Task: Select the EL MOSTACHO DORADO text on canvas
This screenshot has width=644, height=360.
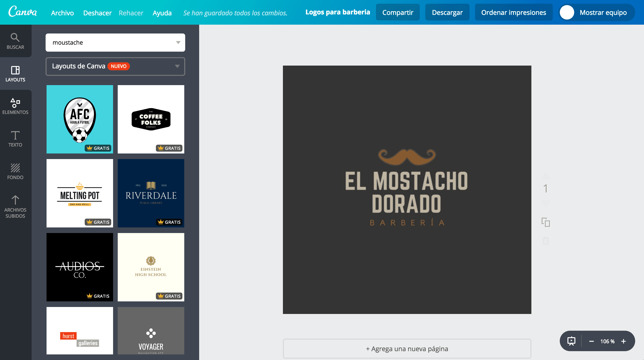Action: click(x=406, y=192)
